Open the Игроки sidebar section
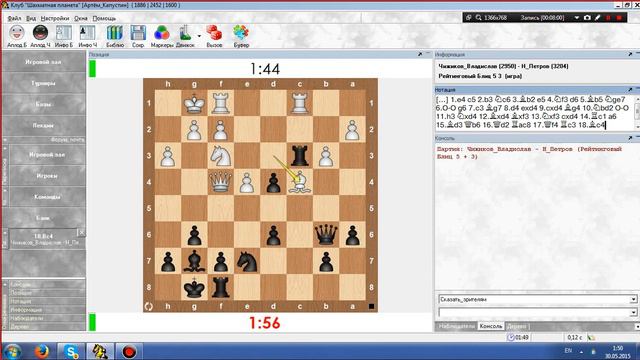640x360 pixels. (x=47, y=176)
